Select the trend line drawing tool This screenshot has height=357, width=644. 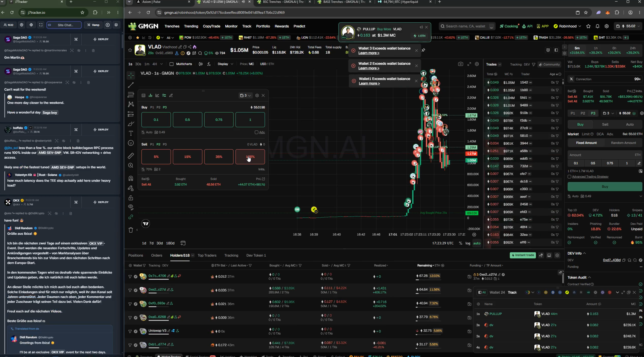(x=131, y=85)
